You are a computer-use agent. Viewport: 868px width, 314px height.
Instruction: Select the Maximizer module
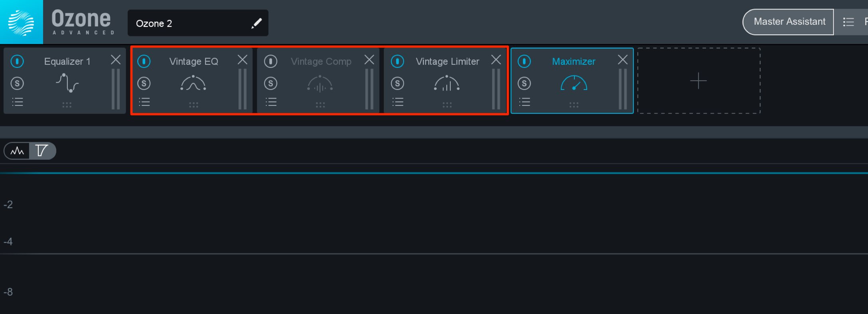pyautogui.click(x=574, y=62)
